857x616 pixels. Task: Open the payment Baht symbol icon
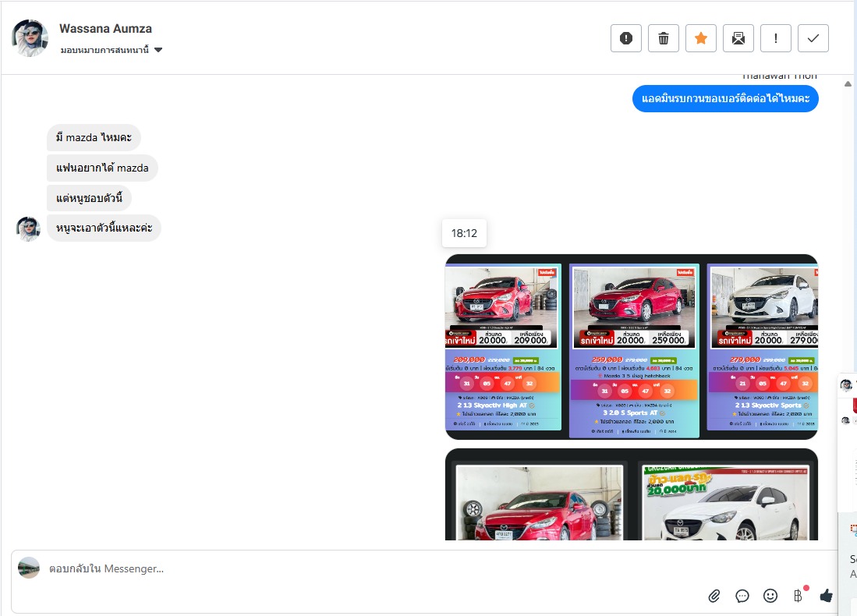(x=799, y=596)
